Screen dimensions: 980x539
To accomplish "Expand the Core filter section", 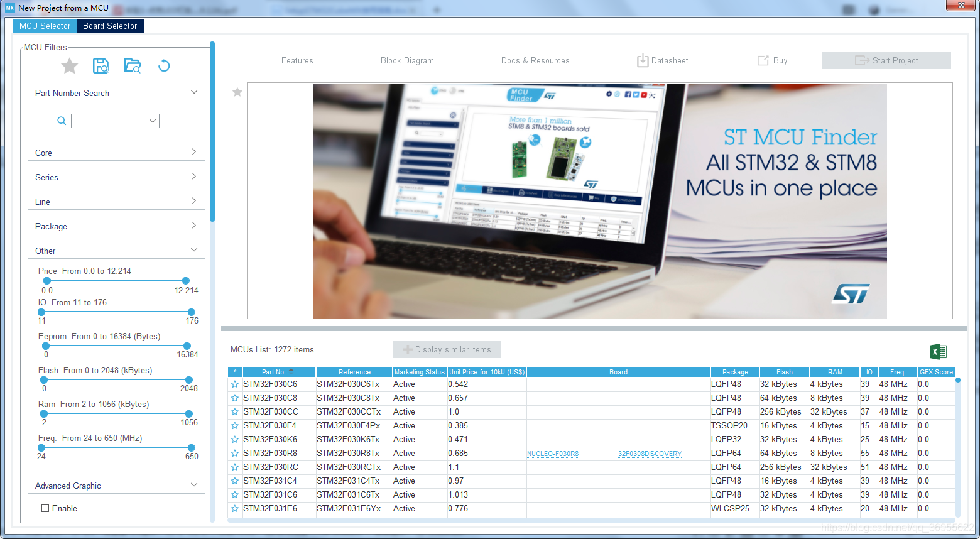I will [x=194, y=152].
